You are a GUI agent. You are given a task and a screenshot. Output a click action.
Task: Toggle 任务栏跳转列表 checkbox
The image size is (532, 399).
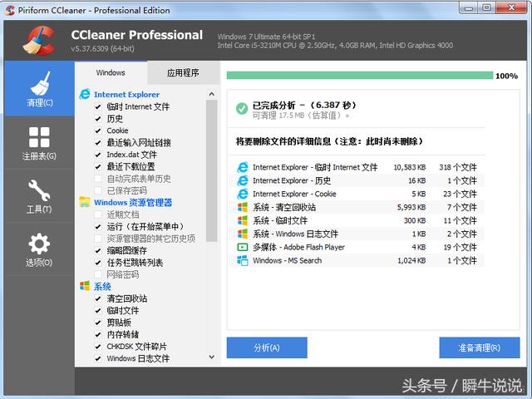click(98, 263)
